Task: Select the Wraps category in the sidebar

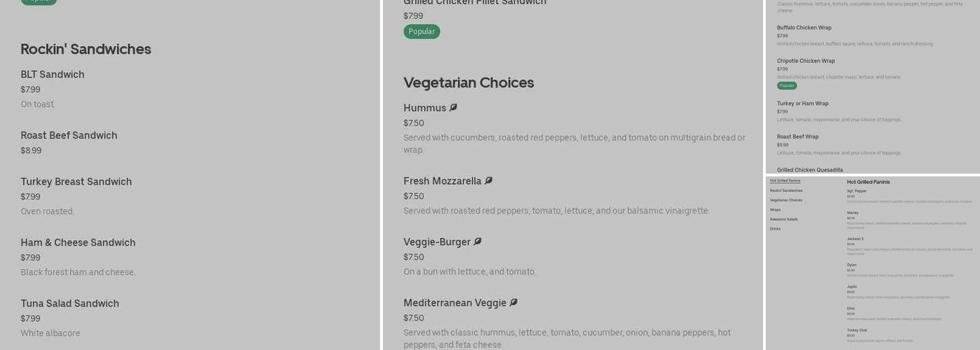Action: tap(775, 210)
